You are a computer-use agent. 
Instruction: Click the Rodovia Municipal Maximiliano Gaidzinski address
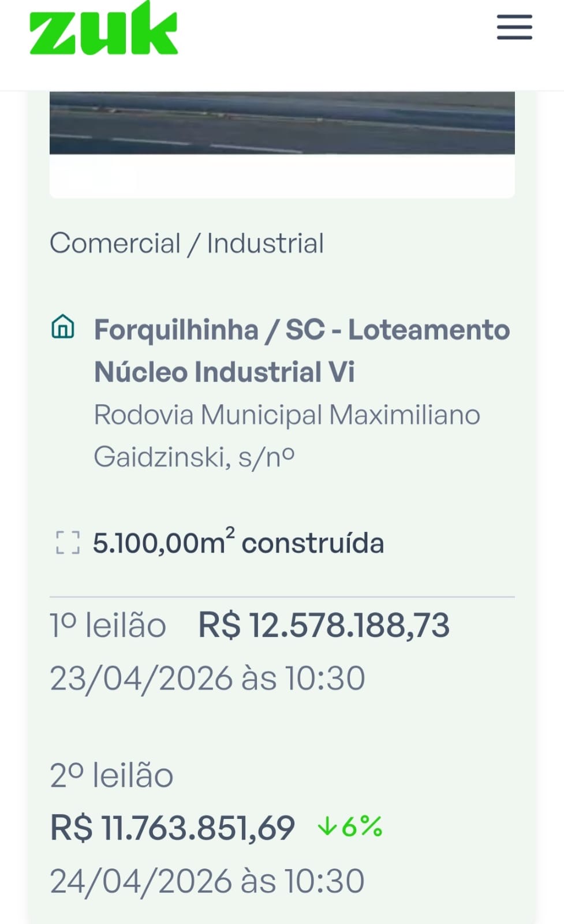tap(286, 435)
